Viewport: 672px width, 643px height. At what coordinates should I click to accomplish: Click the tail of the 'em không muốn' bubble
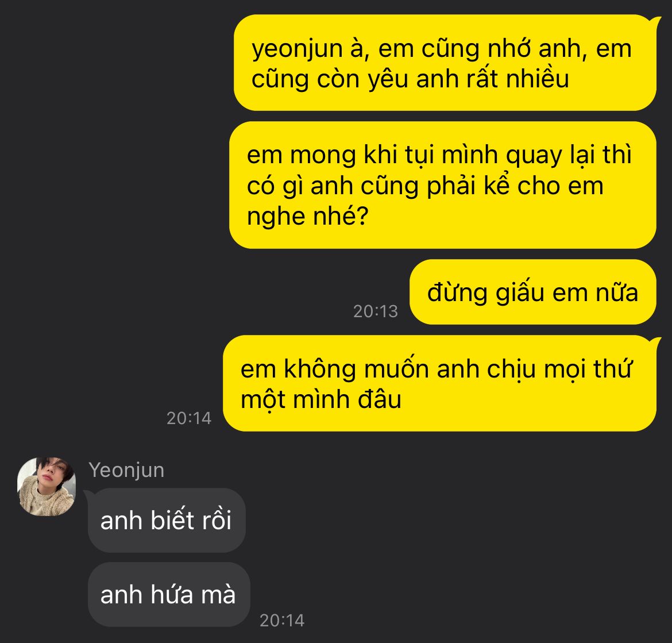[x=656, y=342]
